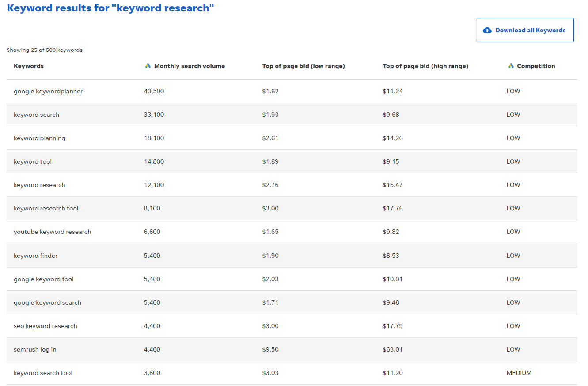588x386 pixels.
Task: Select the 'google keyword search' keyword
Action: (x=47, y=302)
